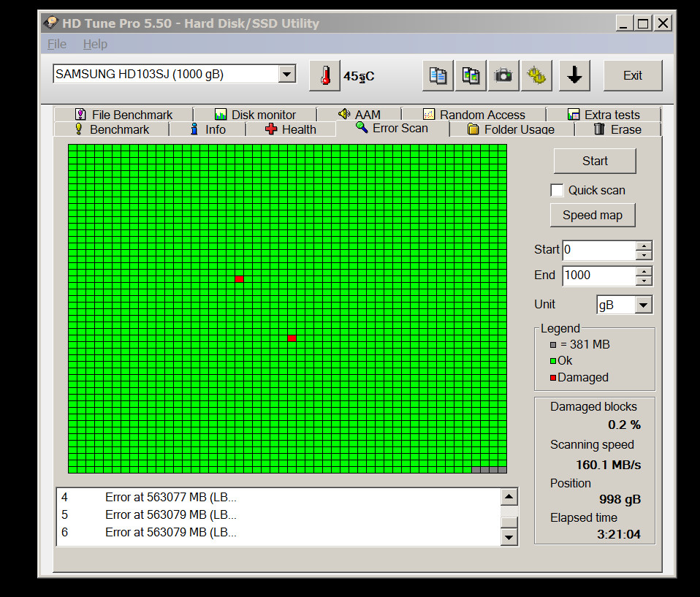Click the down arrow minimize-to-tray icon

pyautogui.click(x=574, y=76)
